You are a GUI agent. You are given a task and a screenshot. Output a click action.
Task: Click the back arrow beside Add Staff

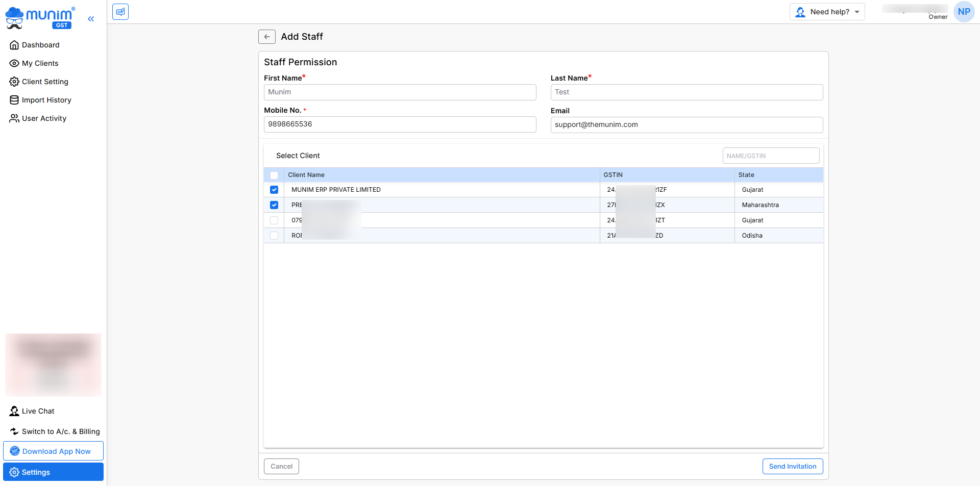[266, 37]
